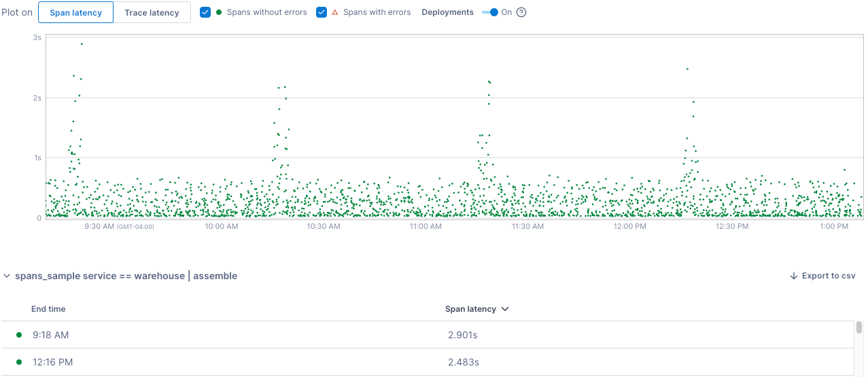This screenshot has width=868, height=377.
Task: Select the Span latency plot tab
Action: (x=75, y=12)
